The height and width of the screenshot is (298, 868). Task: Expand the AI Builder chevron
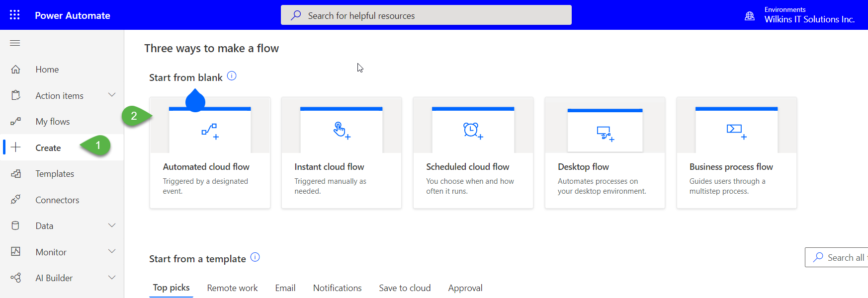click(x=112, y=278)
